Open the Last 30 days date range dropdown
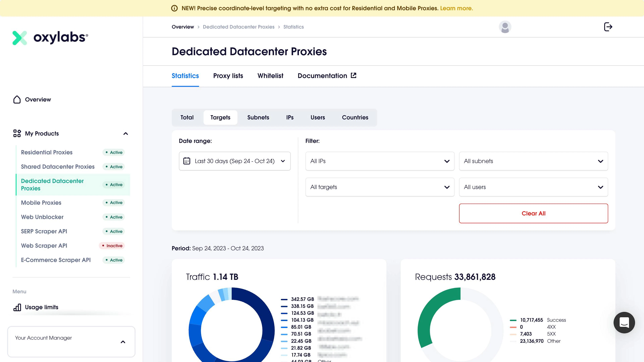Viewport: 644px width, 362px height. coord(235,161)
